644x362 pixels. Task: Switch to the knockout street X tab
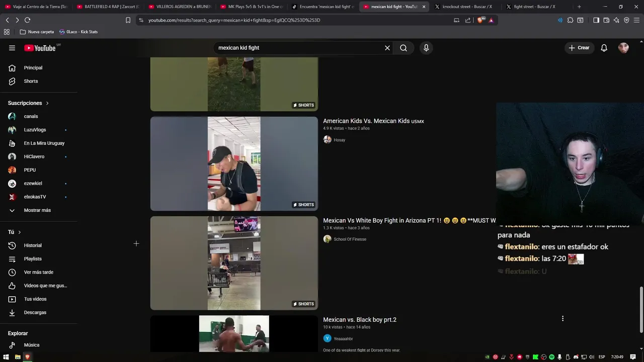467,7
